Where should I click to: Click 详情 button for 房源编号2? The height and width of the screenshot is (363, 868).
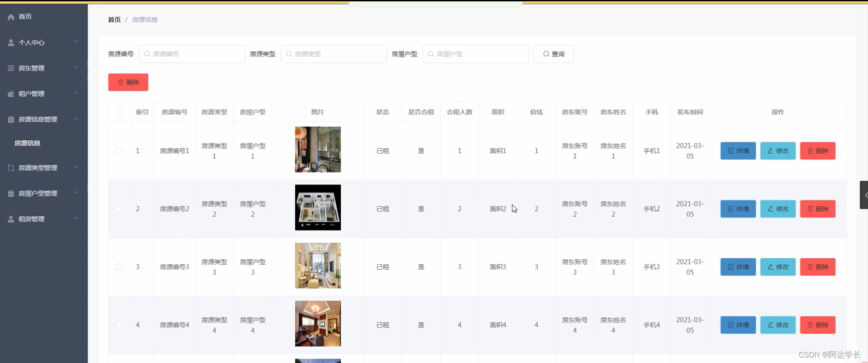pyautogui.click(x=738, y=209)
